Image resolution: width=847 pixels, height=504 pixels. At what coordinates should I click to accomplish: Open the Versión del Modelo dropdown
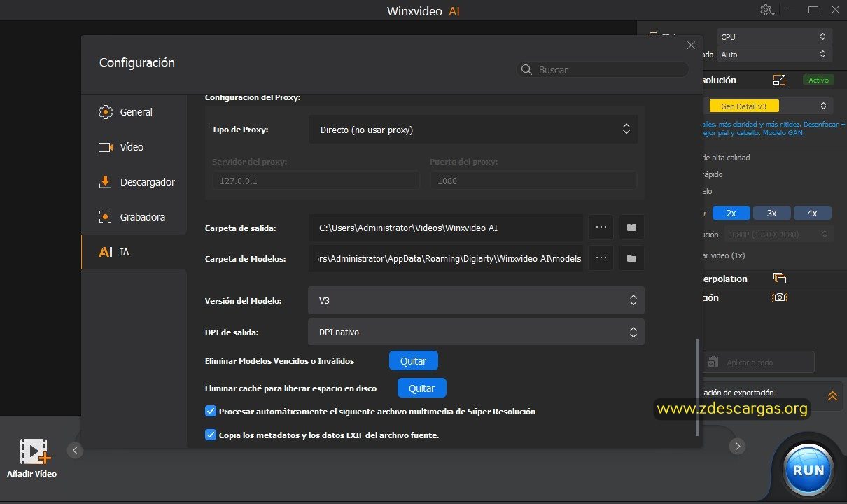(476, 300)
